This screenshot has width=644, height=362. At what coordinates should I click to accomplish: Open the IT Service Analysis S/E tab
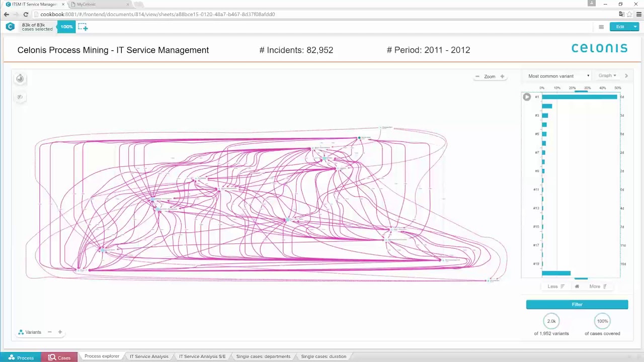pos(202,356)
